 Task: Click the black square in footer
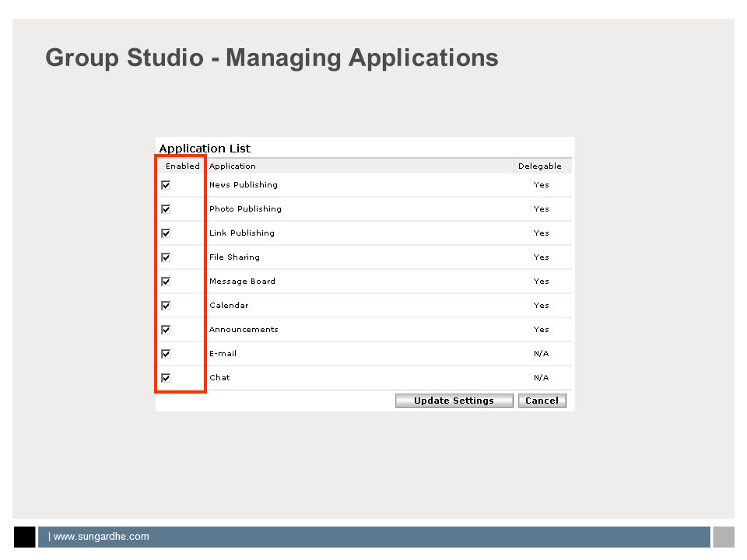pyautogui.click(x=25, y=537)
